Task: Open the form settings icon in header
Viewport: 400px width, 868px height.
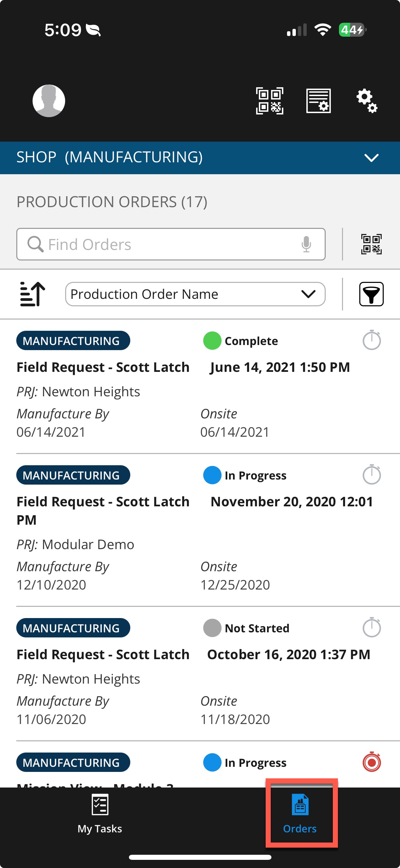Action: (318, 101)
